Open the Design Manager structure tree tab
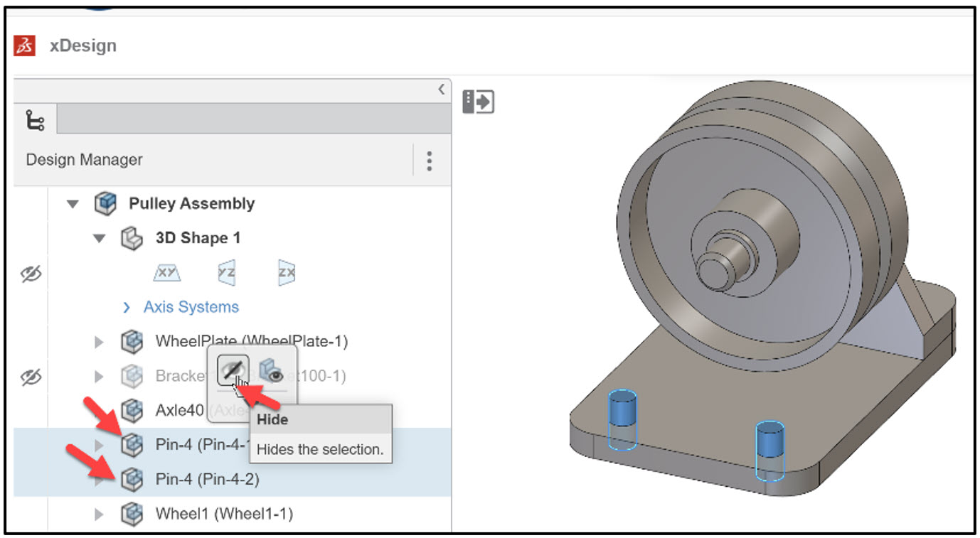The width and height of the screenshot is (980, 538). (36, 119)
